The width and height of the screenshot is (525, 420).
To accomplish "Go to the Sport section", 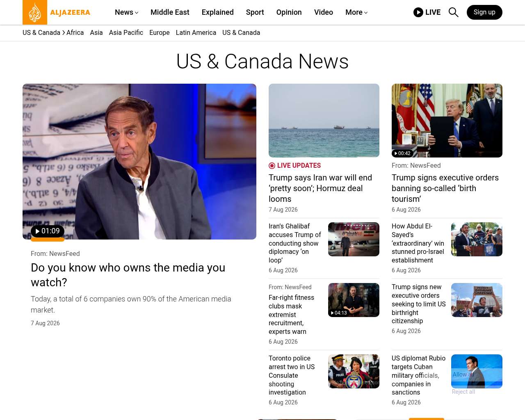I will [255, 12].
